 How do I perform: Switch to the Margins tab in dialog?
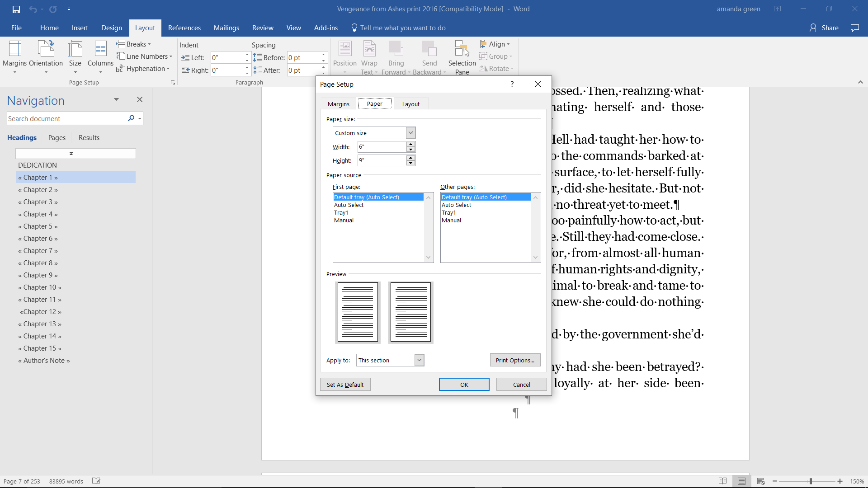(338, 104)
